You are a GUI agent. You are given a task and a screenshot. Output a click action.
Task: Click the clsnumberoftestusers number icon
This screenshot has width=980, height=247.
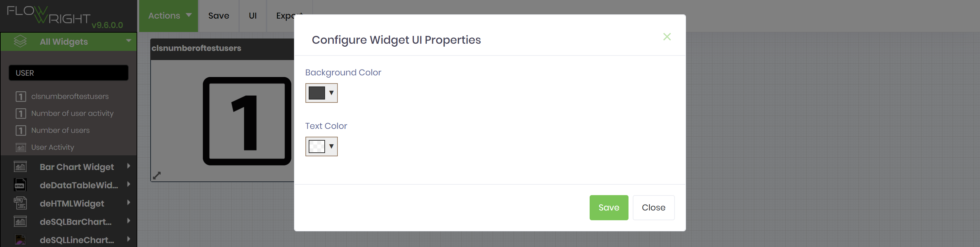(x=20, y=96)
